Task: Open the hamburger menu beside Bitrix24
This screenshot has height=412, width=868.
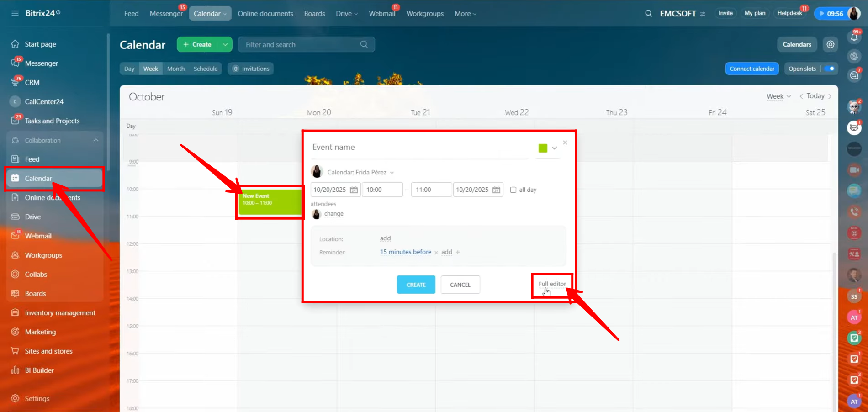Action: point(15,13)
